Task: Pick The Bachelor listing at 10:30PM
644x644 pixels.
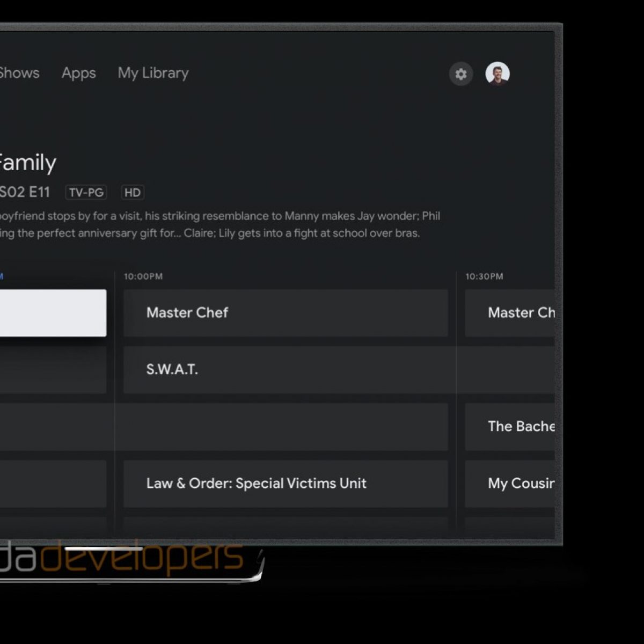Action: [509, 427]
